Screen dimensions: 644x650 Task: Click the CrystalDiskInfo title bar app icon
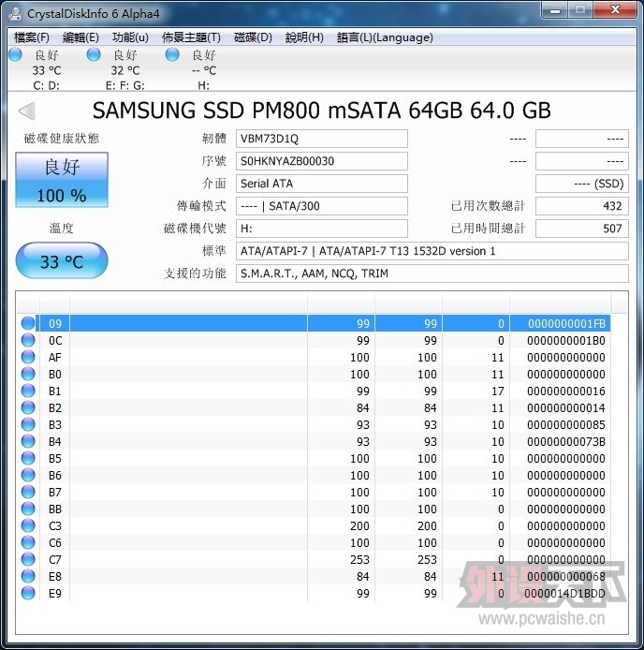(x=15, y=13)
